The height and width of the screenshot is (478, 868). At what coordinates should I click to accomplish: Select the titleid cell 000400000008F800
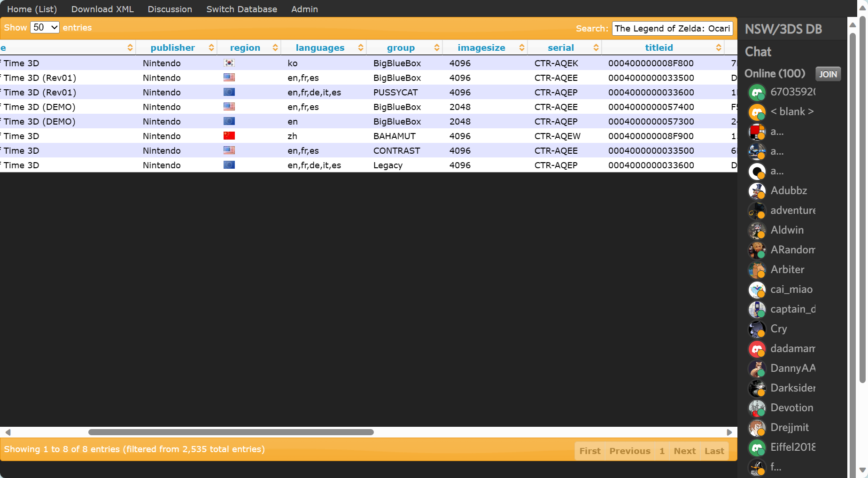click(651, 63)
